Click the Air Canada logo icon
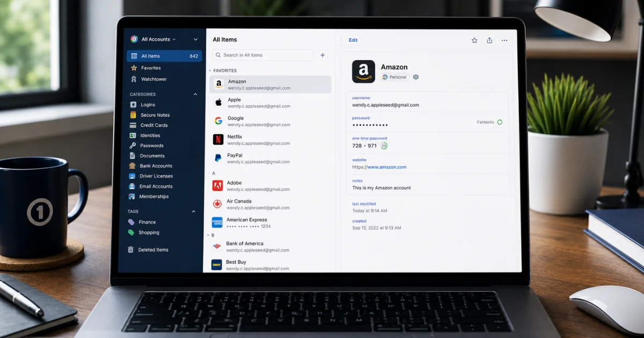The height and width of the screenshot is (338, 644). coord(217,204)
